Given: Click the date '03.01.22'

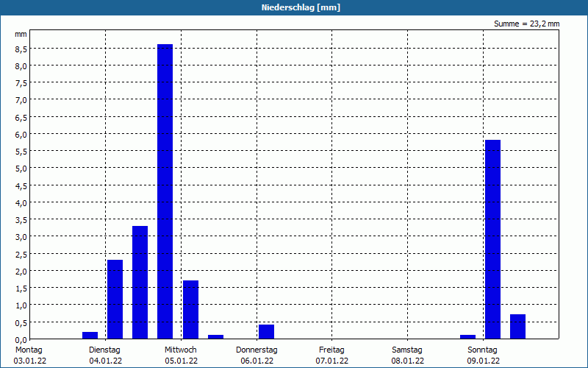Looking at the screenshot, I should point(30,361).
